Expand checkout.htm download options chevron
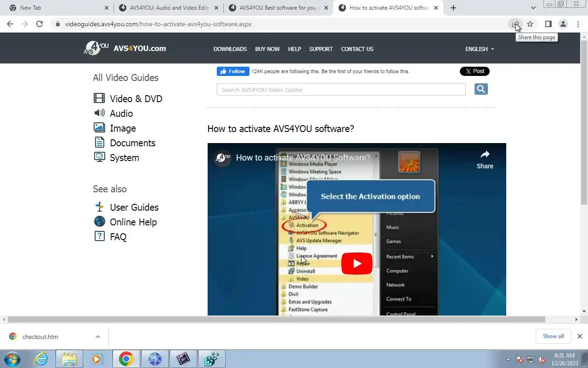 click(x=98, y=337)
